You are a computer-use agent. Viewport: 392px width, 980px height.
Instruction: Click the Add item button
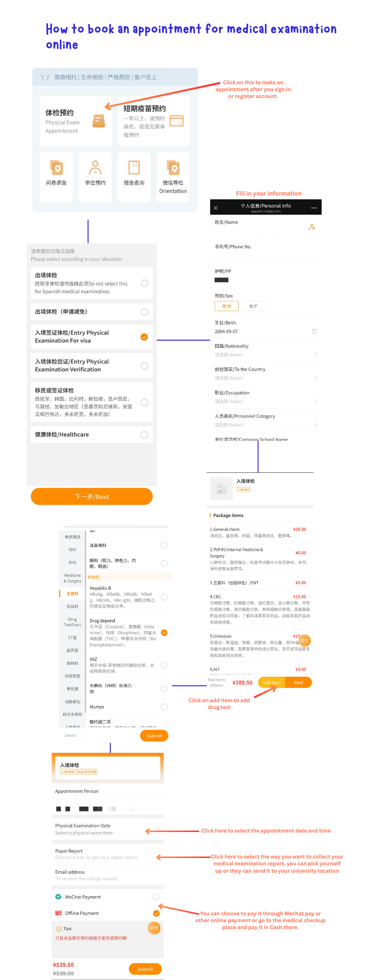tap(271, 683)
